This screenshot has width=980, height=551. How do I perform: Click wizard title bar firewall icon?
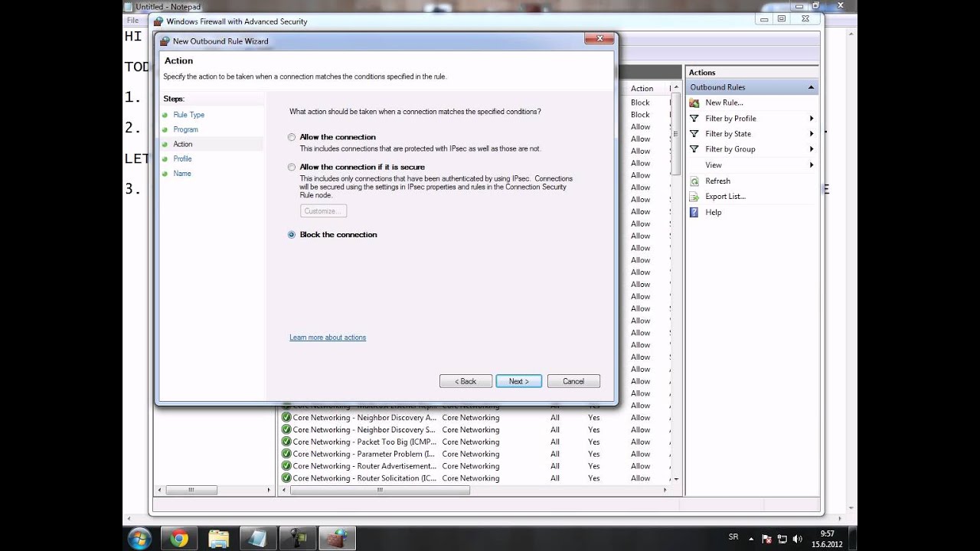pos(165,41)
